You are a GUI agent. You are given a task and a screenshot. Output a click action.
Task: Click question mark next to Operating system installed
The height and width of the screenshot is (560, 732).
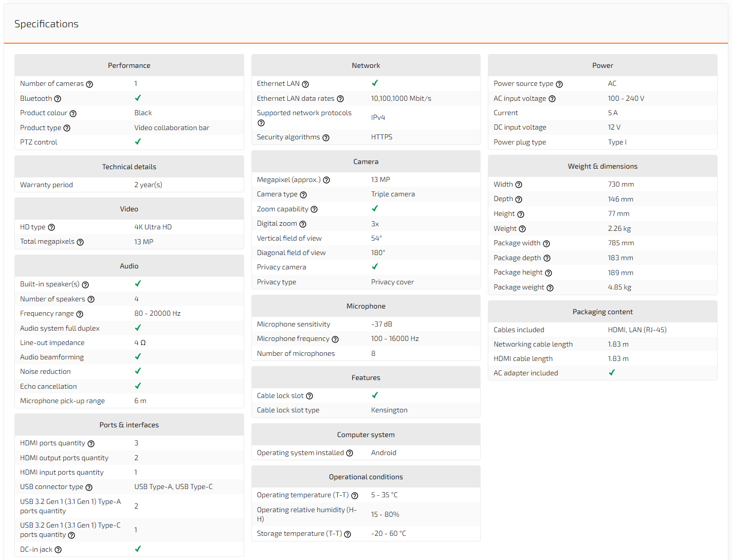[350, 453]
